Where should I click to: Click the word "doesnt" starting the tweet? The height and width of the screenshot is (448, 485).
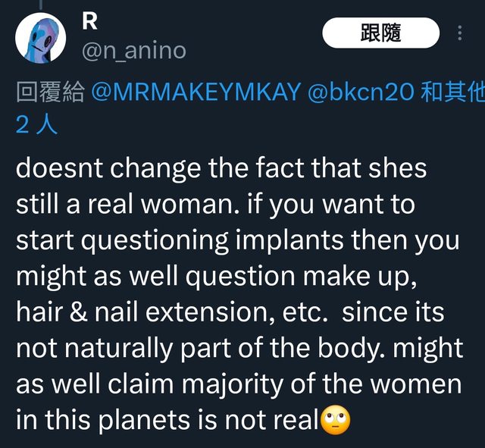pos(59,168)
